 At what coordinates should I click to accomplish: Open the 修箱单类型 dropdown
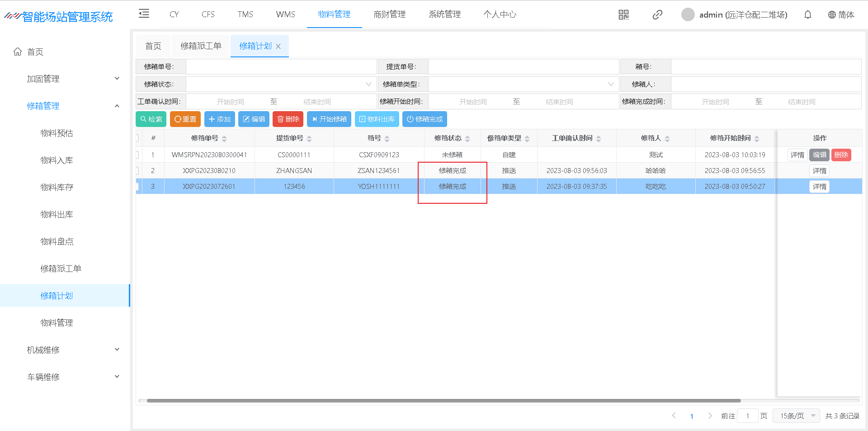523,84
